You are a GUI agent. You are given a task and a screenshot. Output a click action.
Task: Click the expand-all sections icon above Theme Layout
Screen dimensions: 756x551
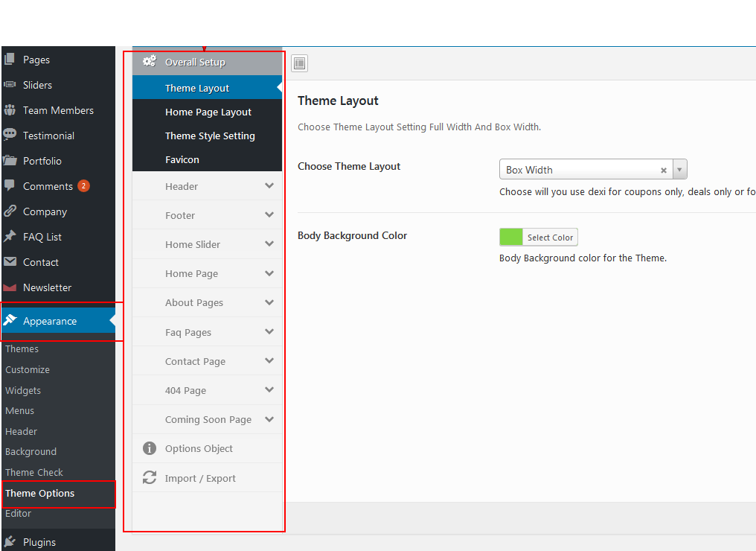[299, 64]
